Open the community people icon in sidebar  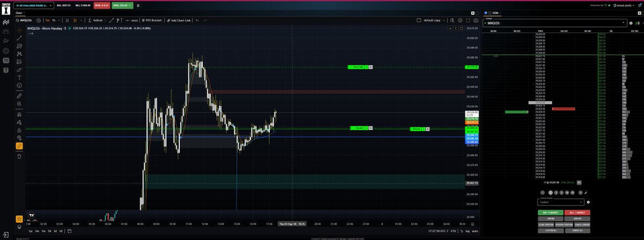pos(6,31)
